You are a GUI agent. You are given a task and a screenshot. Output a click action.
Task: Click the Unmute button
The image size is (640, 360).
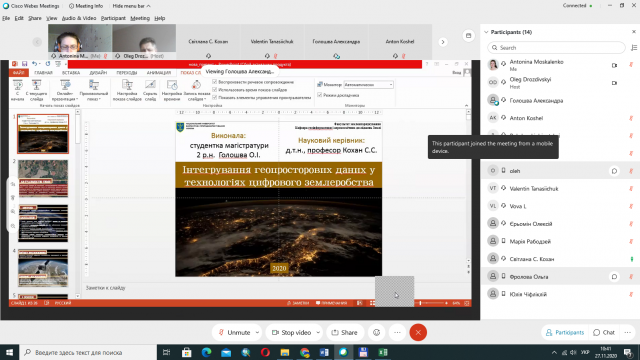[x=234, y=333]
